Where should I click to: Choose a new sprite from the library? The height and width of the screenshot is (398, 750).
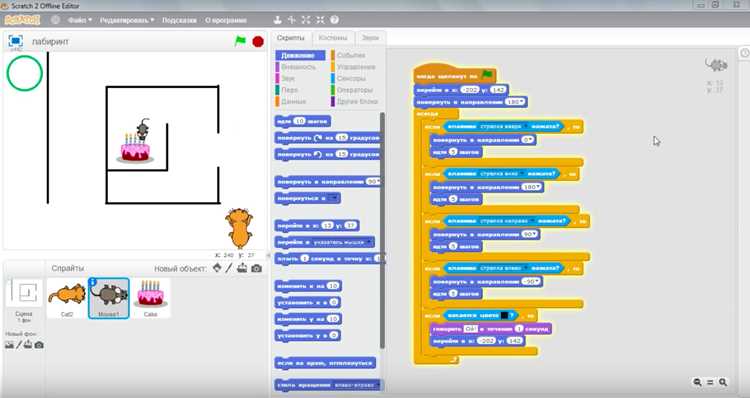click(x=217, y=268)
